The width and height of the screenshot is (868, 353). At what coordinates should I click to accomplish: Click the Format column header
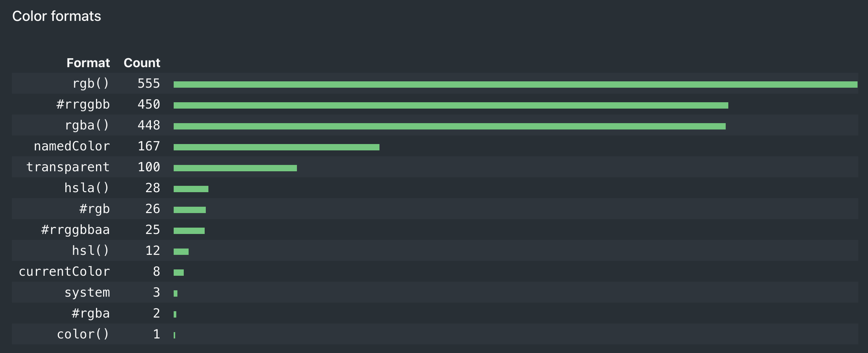pyautogui.click(x=88, y=63)
